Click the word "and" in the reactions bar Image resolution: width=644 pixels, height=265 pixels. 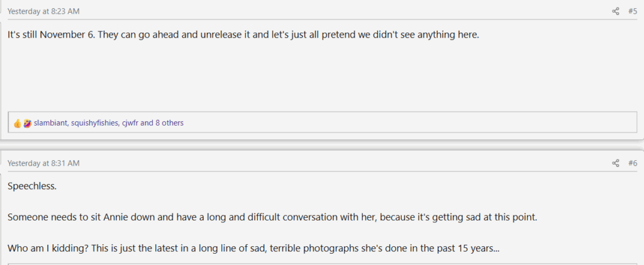(x=147, y=123)
